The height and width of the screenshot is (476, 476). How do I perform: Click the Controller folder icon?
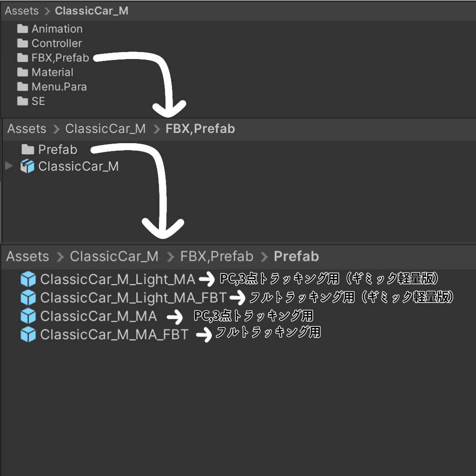pos(23,43)
